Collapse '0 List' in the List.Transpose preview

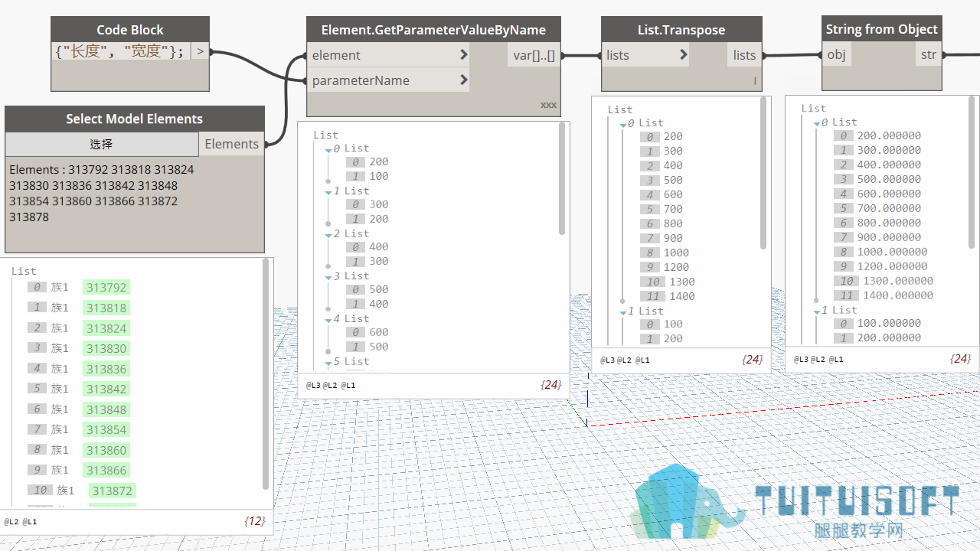point(624,124)
